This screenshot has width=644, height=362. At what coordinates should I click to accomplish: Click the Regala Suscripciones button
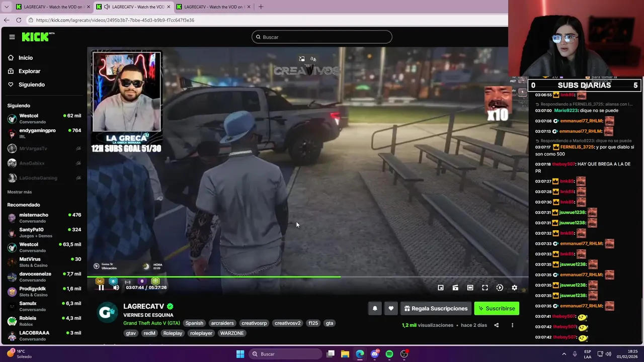click(436, 309)
